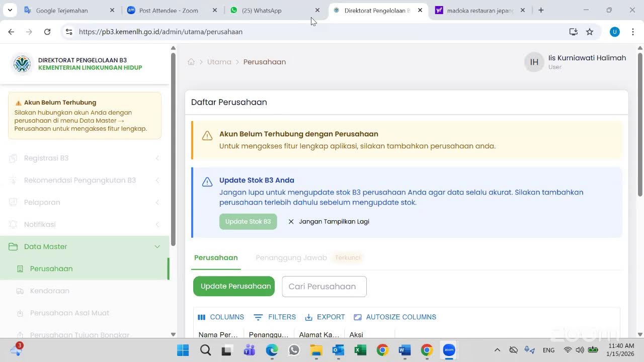644x362 pixels.
Task: Click Jangan Tampilkan Lagi link
Action: click(x=334, y=222)
